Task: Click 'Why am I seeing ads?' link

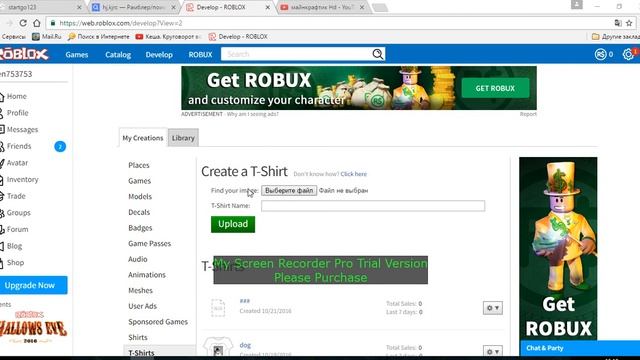Action: coord(253,114)
